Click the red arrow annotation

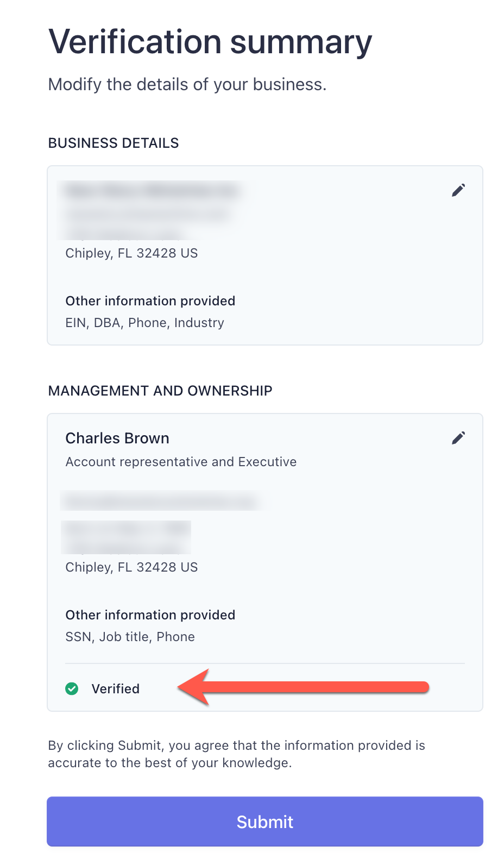[303, 687]
